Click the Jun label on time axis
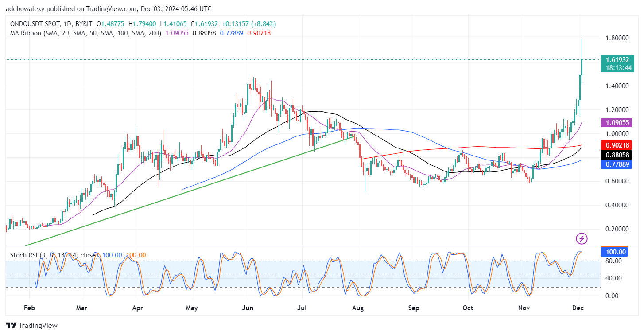The width and height of the screenshot is (644, 335). tap(248, 308)
